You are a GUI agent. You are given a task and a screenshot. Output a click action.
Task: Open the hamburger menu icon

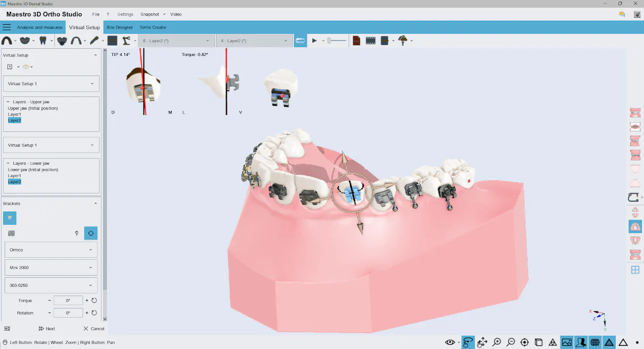[7, 27]
